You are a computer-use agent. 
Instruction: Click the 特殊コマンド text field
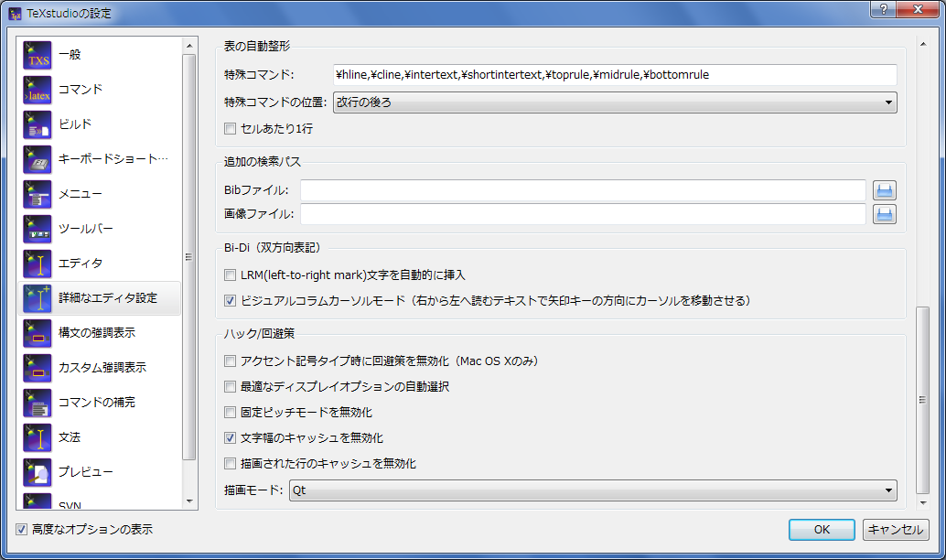pyautogui.click(x=614, y=75)
